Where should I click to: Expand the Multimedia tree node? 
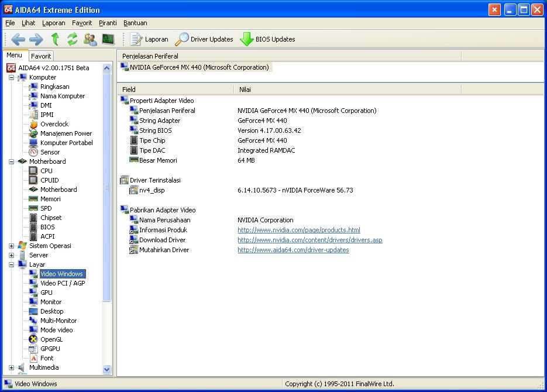[12, 367]
